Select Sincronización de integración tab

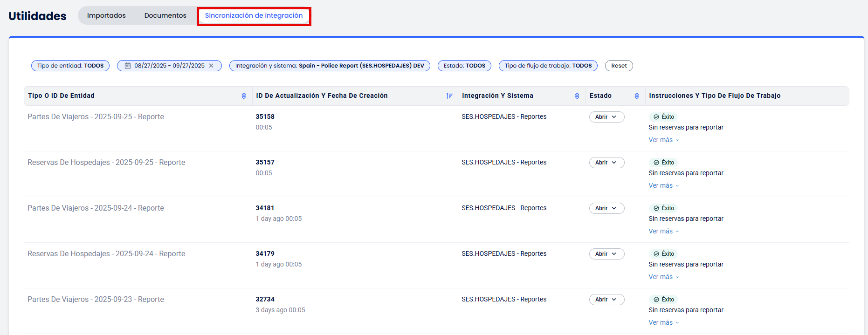[x=254, y=15]
